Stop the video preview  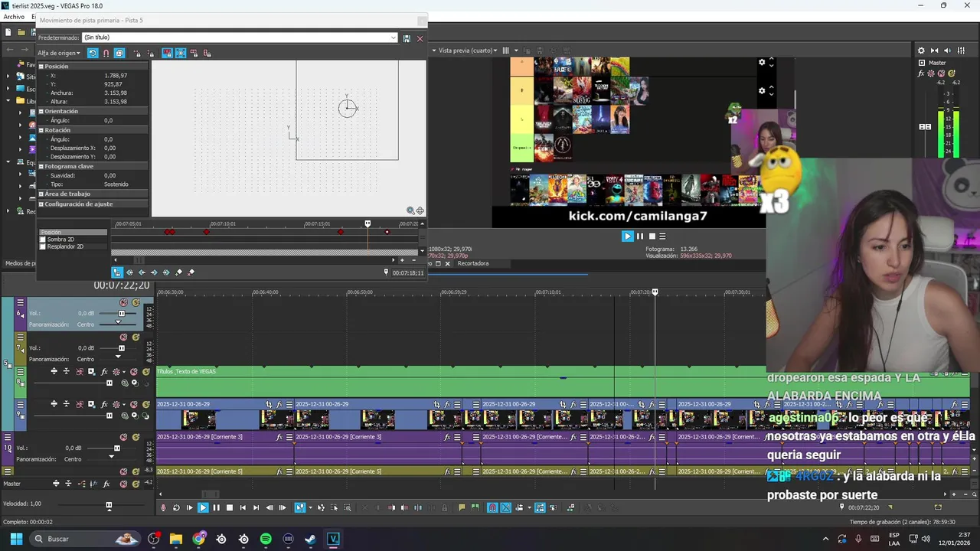coord(651,236)
